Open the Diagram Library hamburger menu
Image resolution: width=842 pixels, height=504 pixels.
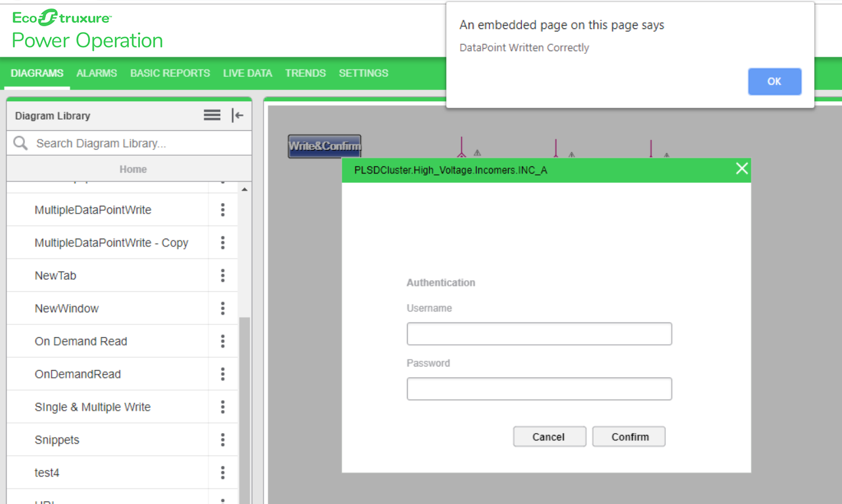(212, 116)
